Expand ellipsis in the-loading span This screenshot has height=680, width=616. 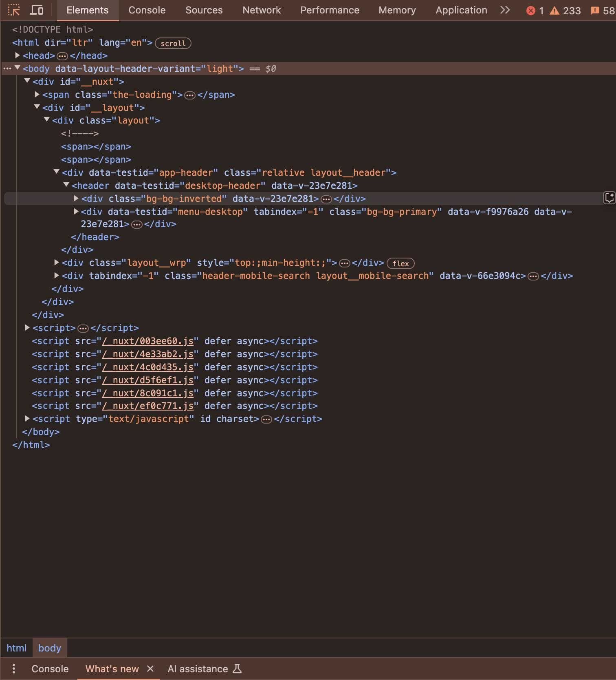point(190,95)
